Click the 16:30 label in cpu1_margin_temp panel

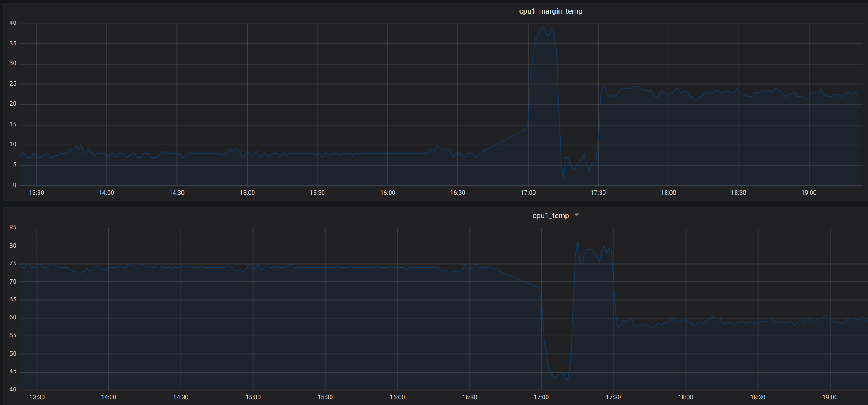tap(457, 193)
